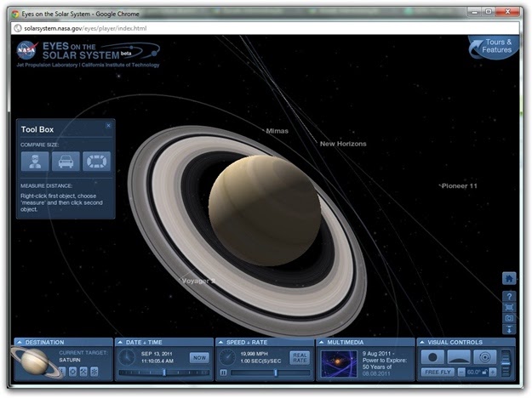Click the Date + Time slider handle
532x398 pixels.
pos(164,372)
